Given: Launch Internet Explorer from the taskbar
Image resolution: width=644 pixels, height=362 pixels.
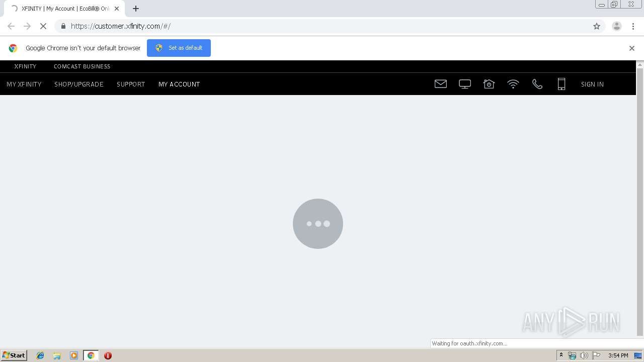Looking at the screenshot, I should point(40,355).
